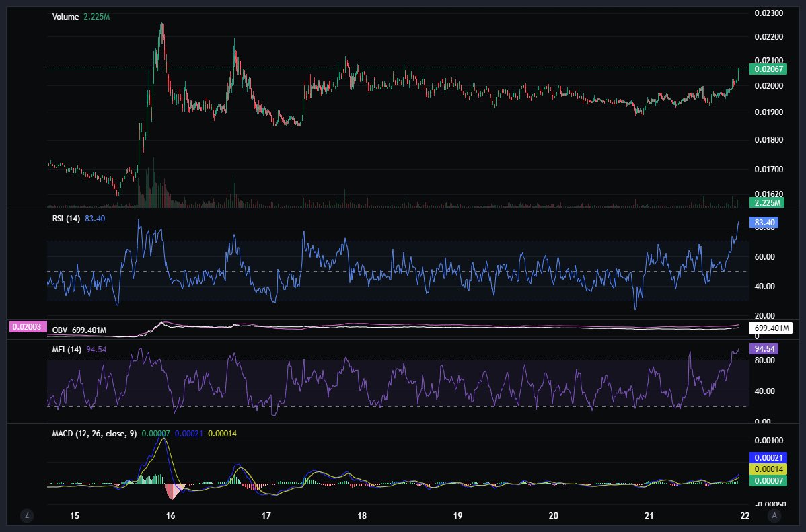Click date 18 on the time axis
806x532 pixels.
point(362,516)
